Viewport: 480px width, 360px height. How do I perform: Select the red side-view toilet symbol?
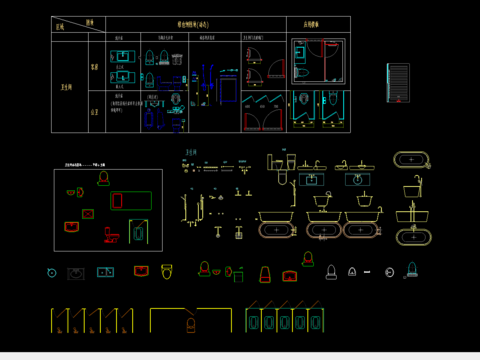(x=111, y=235)
